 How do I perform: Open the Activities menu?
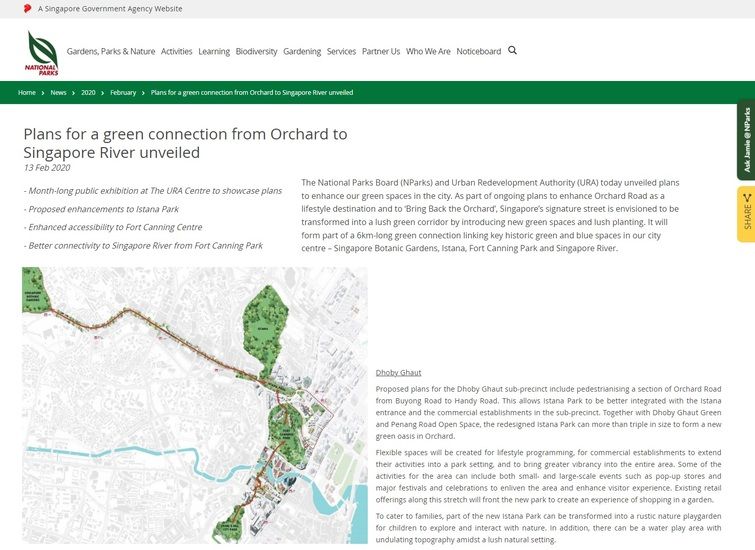click(x=176, y=51)
